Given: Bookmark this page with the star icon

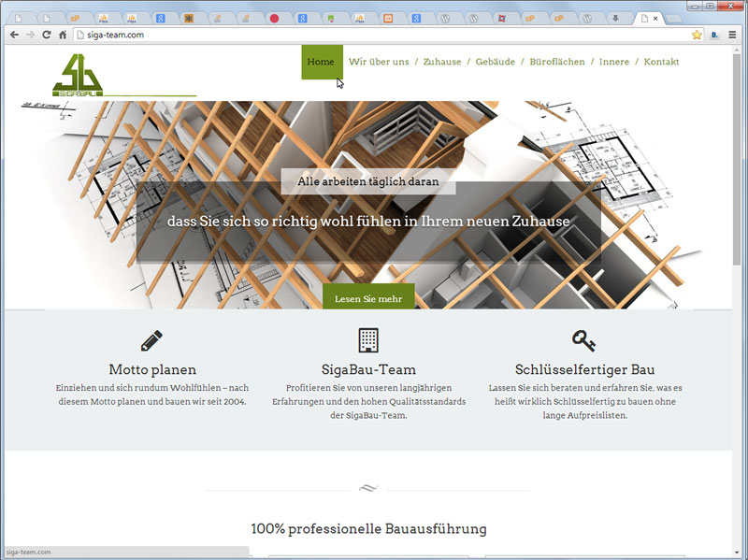Looking at the screenshot, I should 697,35.
